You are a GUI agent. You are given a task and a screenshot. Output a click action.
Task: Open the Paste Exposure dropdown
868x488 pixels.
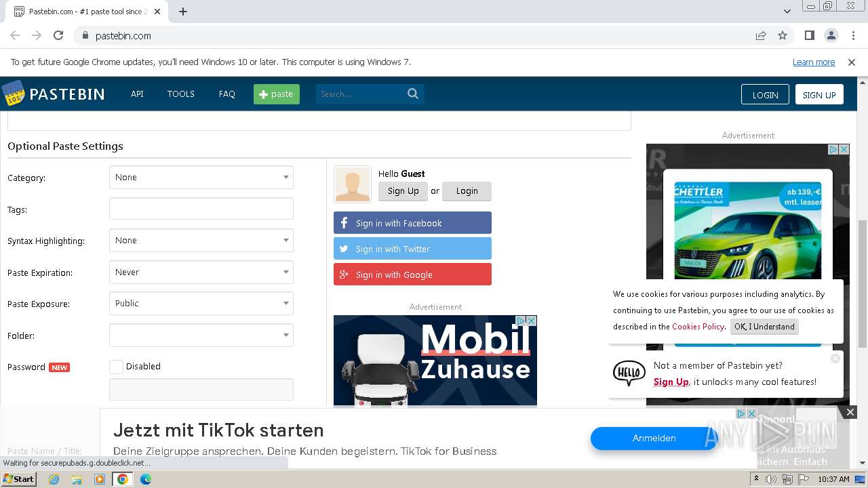pyautogui.click(x=201, y=304)
